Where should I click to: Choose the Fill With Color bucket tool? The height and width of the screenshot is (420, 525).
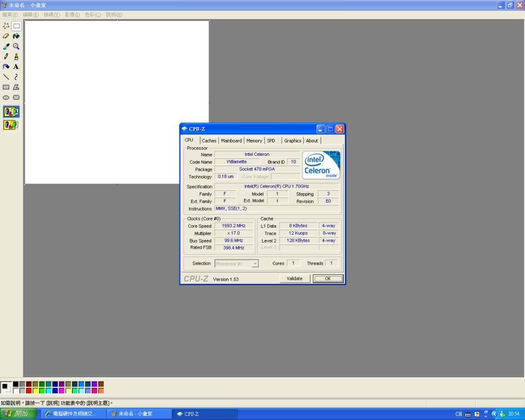click(x=16, y=36)
